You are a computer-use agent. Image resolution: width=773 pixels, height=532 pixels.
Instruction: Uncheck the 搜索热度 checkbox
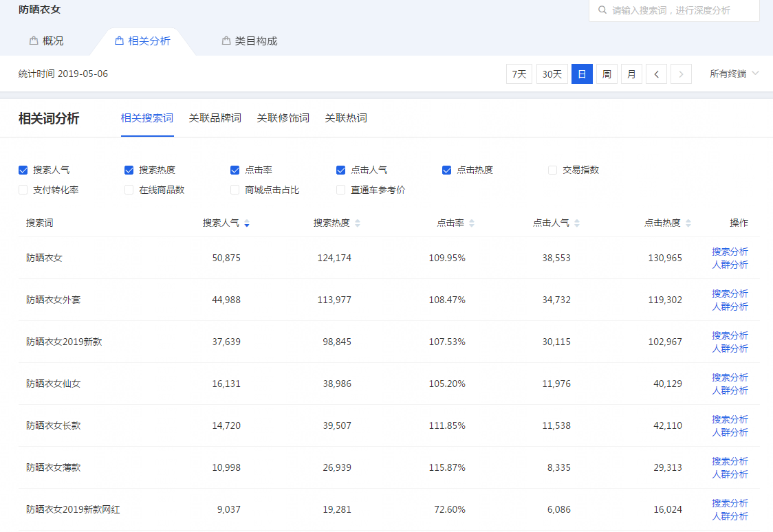coord(129,170)
